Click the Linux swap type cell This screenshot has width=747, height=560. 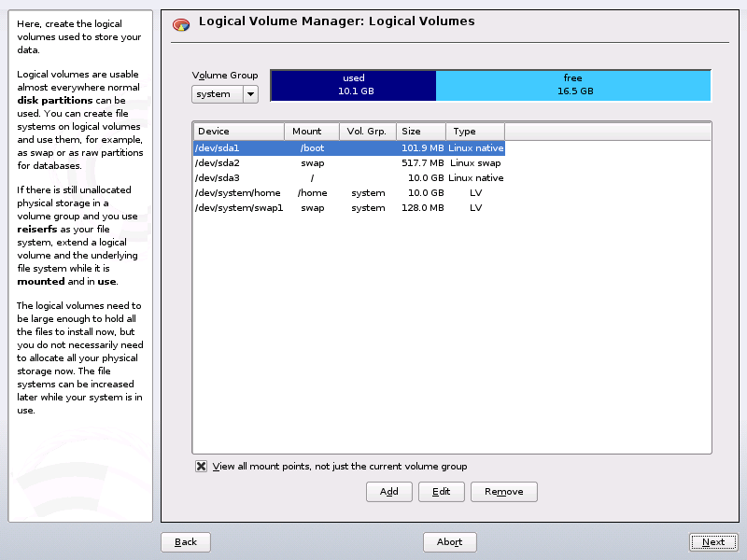(x=475, y=162)
